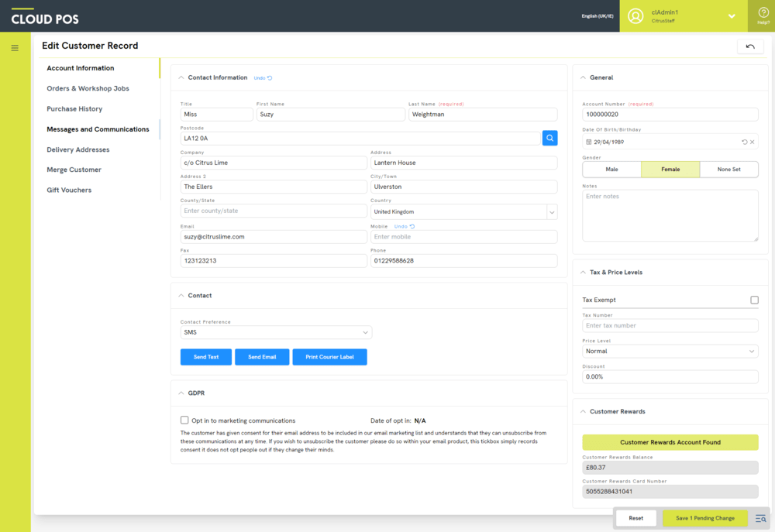Click the postcode lookup search button

coord(549,139)
